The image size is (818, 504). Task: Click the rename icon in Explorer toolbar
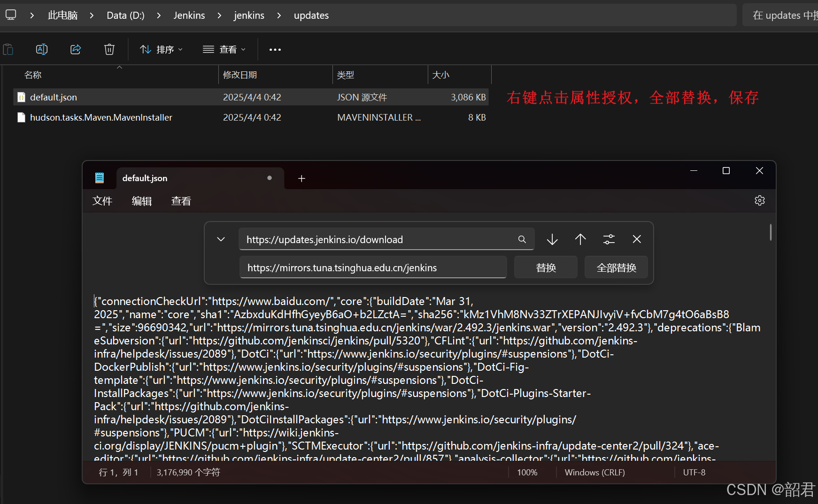coord(42,49)
